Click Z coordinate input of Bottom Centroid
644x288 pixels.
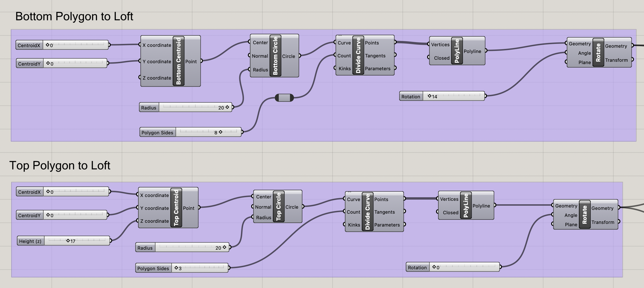157,78
